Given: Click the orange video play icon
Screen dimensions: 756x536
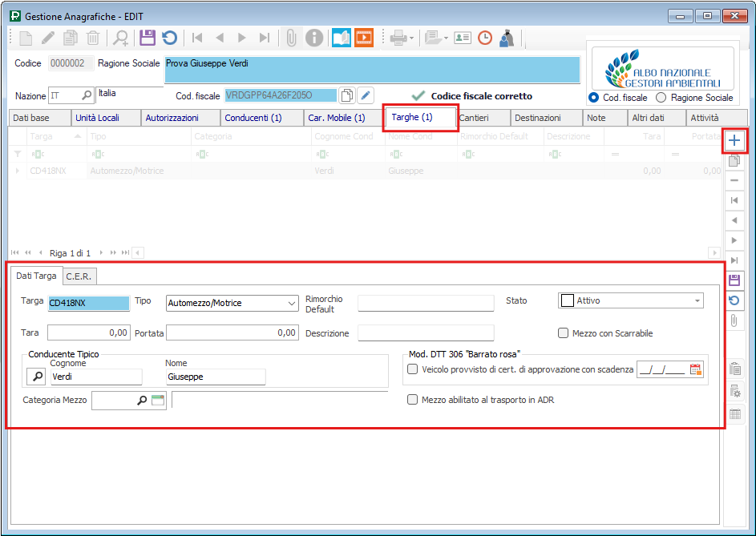Looking at the screenshot, I should pyautogui.click(x=364, y=38).
